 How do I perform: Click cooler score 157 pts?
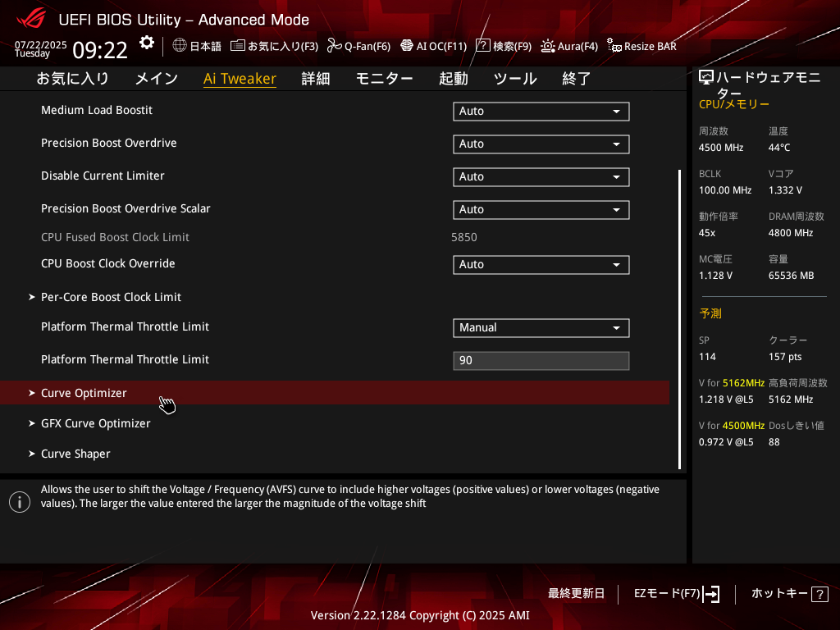point(785,357)
